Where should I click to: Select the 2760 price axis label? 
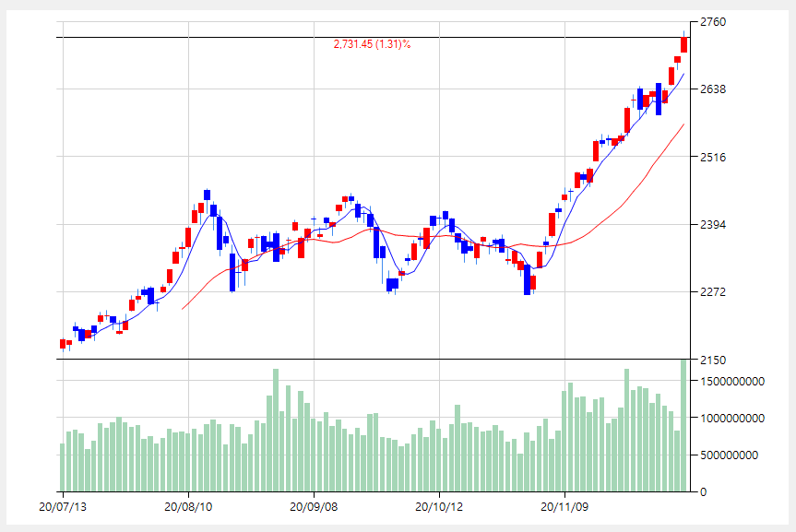713,22
